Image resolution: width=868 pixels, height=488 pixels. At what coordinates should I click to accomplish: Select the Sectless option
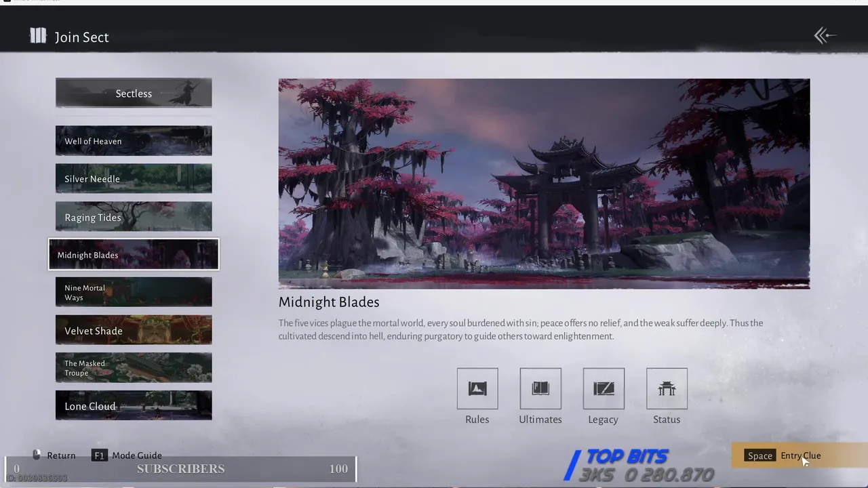[134, 93]
